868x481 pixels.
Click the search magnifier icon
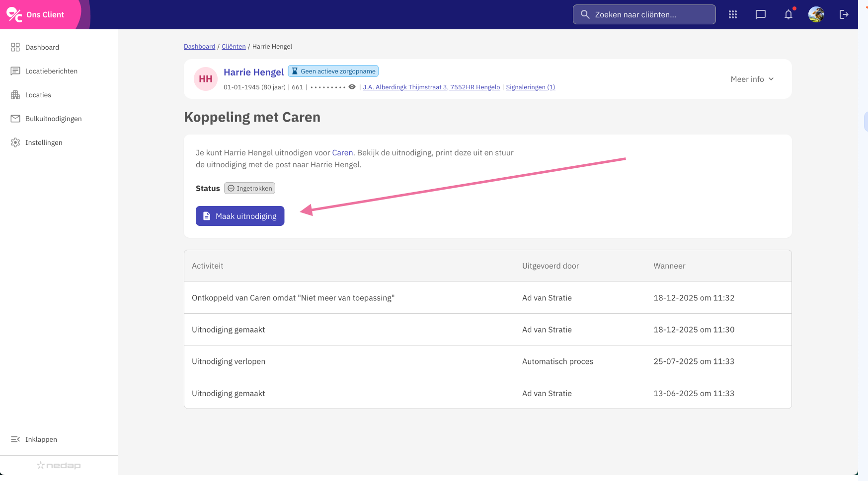coord(585,14)
